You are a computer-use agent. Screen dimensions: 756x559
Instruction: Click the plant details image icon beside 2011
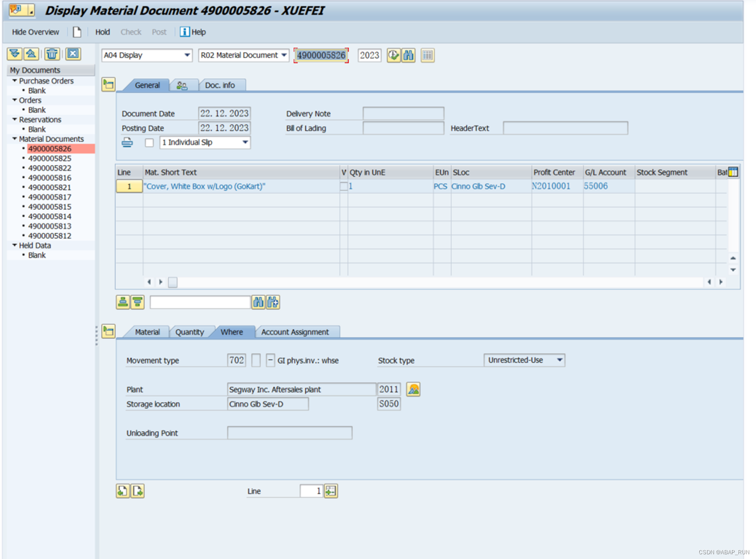pyautogui.click(x=413, y=389)
